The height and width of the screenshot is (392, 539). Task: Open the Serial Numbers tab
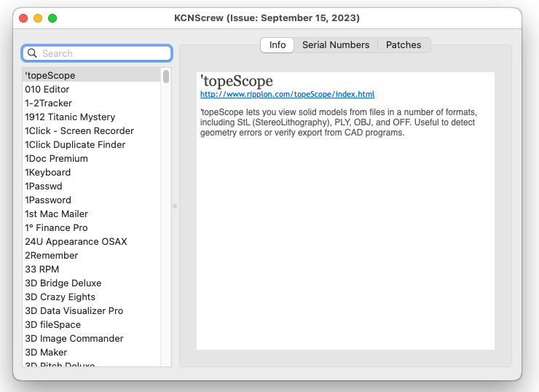(336, 45)
